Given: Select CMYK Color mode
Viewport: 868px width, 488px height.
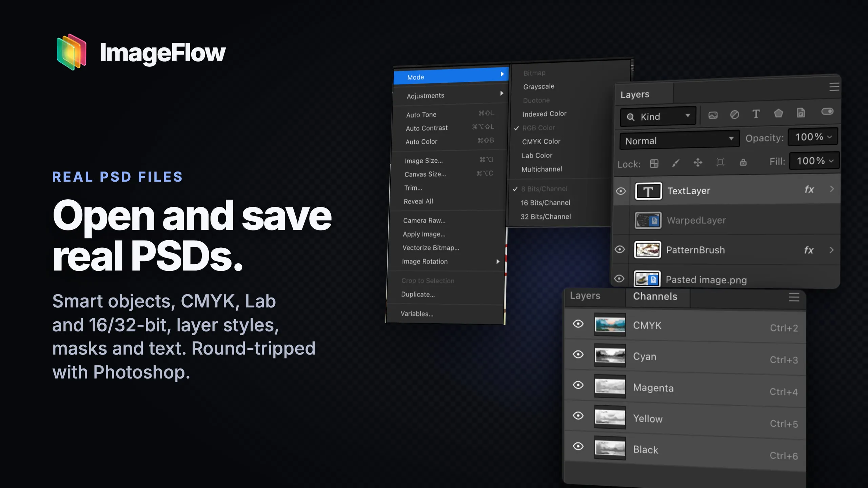Looking at the screenshot, I should coord(541,141).
